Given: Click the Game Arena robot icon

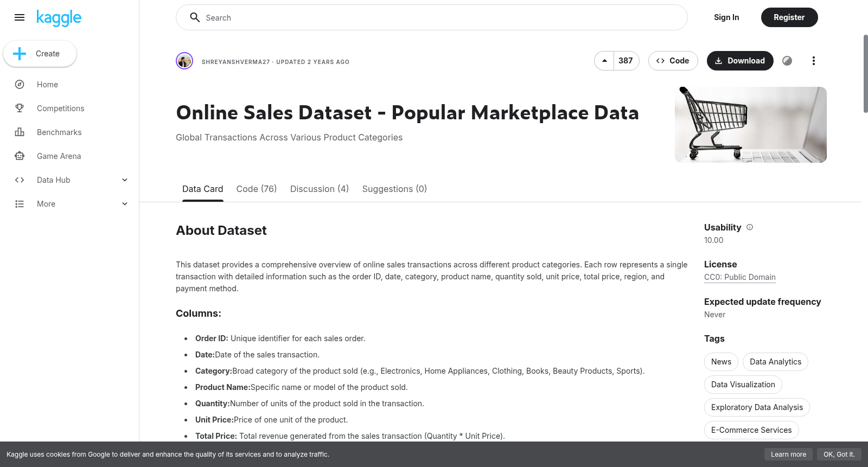Looking at the screenshot, I should click(x=20, y=156).
